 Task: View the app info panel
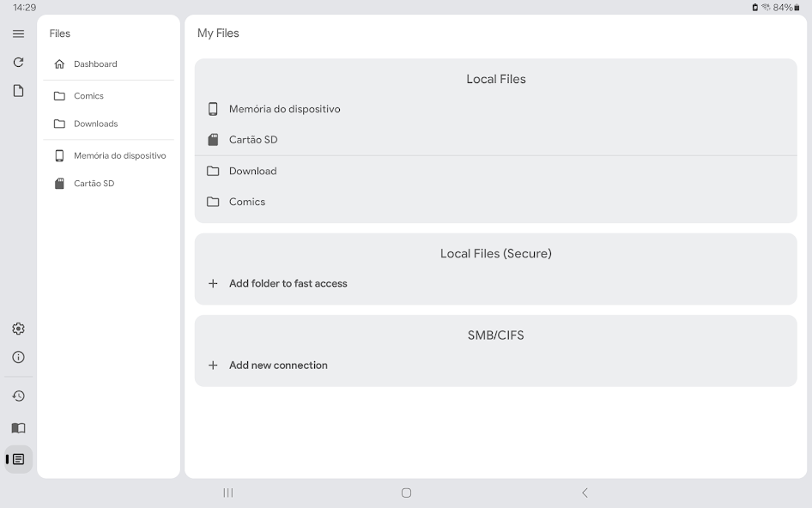coord(18,357)
